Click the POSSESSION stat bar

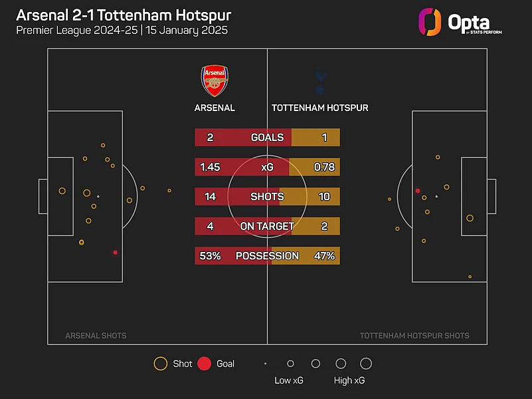pyautogui.click(x=267, y=256)
